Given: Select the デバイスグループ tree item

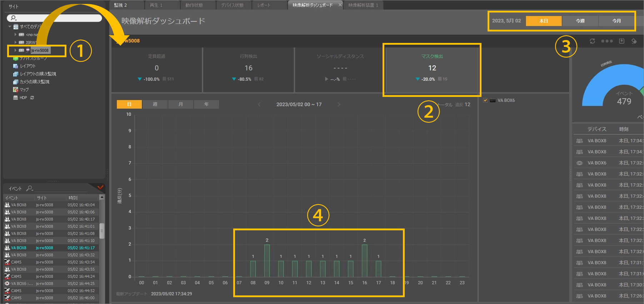Looking at the screenshot, I should coord(33,58).
